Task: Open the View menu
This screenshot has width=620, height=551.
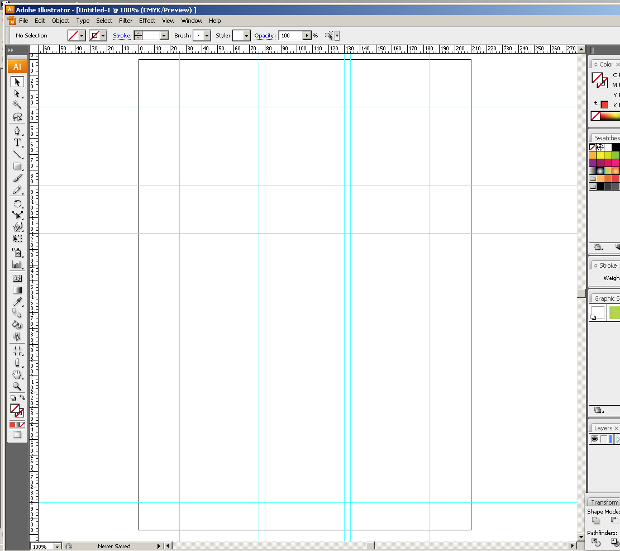Action: [x=168, y=21]
